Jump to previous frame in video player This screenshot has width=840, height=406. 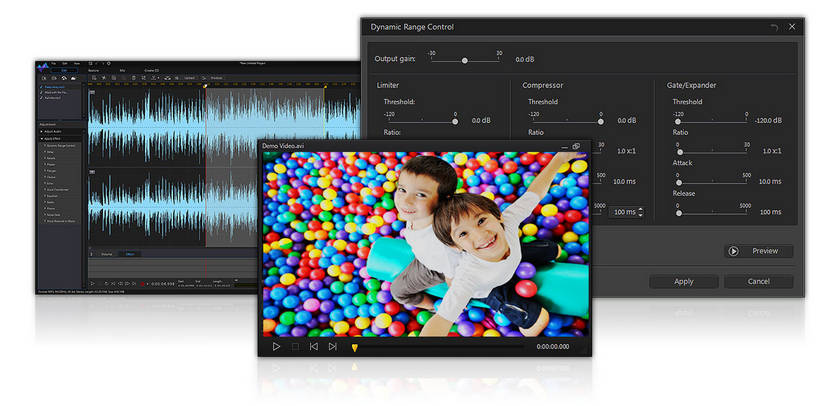[x=313, y=346]
